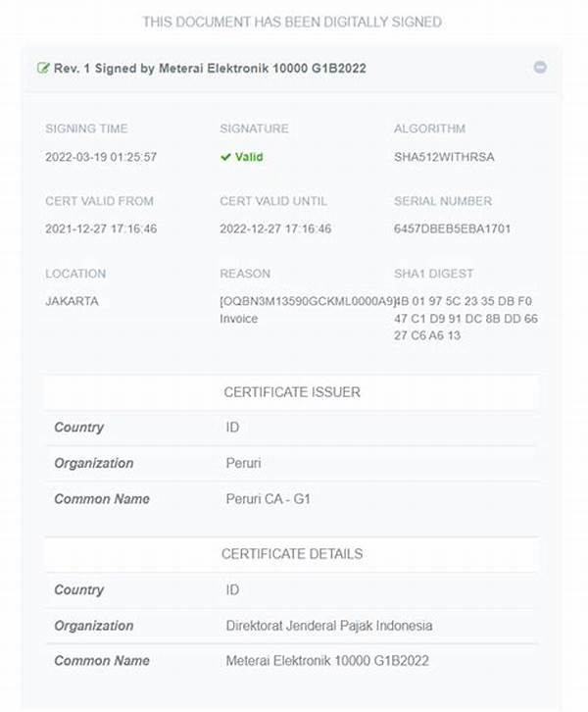Click the cert valid until date value
The height and width of the screenshot is (712, 588).
tap(275, 229)
